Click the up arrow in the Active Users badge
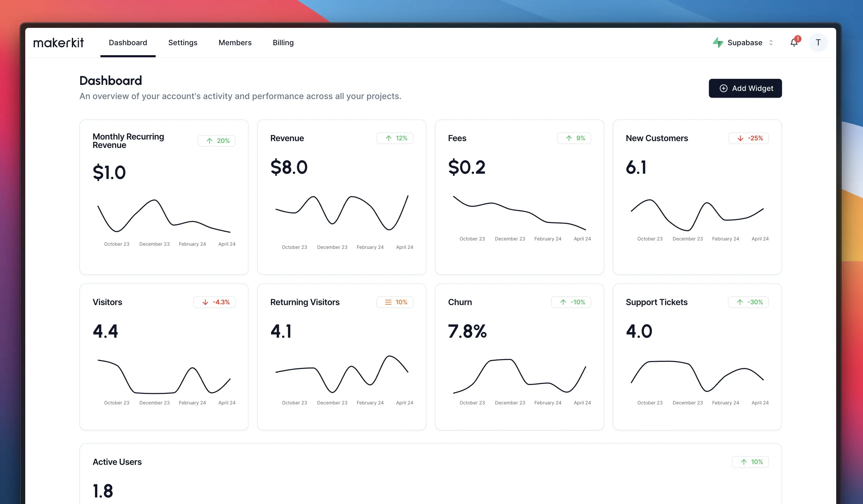This screenshot has width=863, height=504. [x=743, y=462]
